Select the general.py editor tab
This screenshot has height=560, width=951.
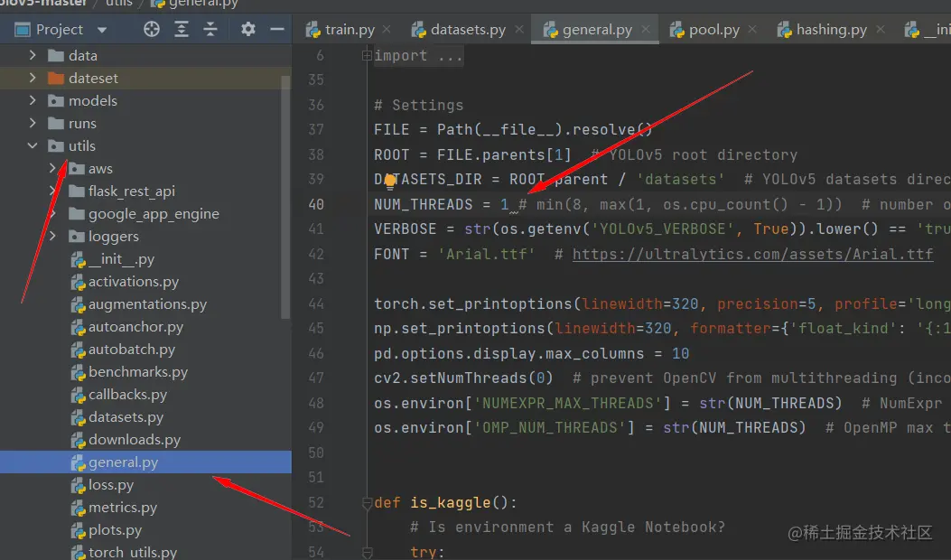[x=597, y=30]
